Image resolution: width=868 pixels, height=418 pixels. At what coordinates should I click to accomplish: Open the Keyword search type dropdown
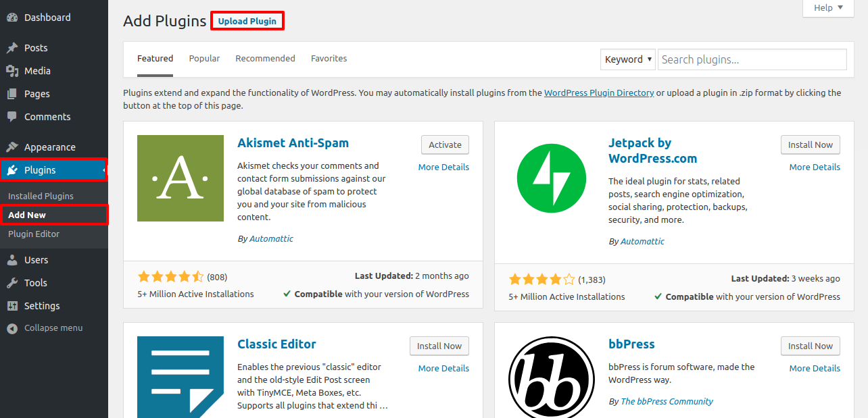(x=628, y=59)
